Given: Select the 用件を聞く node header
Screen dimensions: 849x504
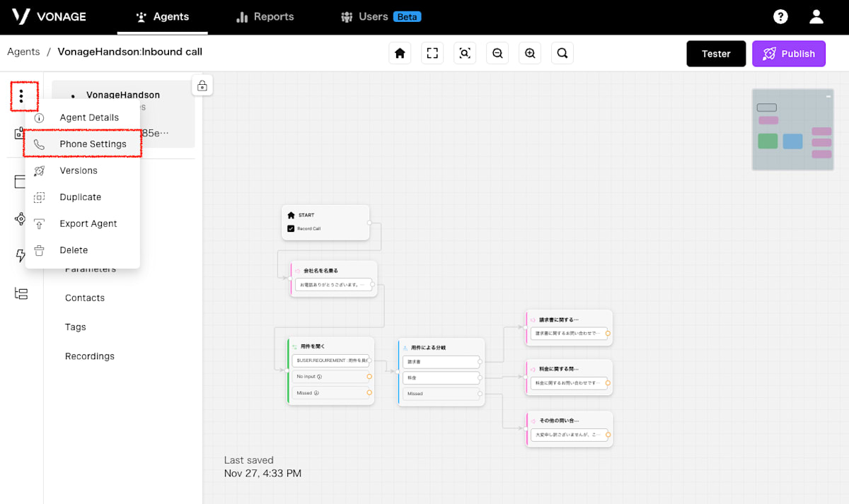Looking at the screenshot, I should pyautogui.click(x=330, y=347).
